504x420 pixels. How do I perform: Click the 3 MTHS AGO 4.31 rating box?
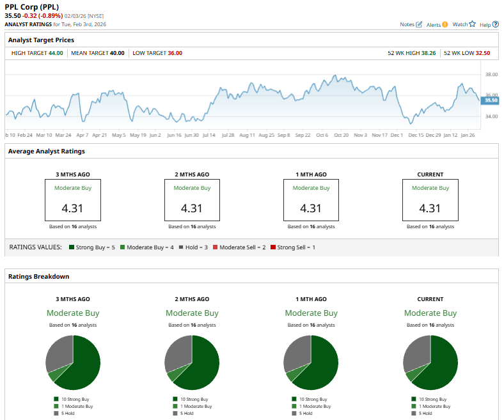pos(73,200)
